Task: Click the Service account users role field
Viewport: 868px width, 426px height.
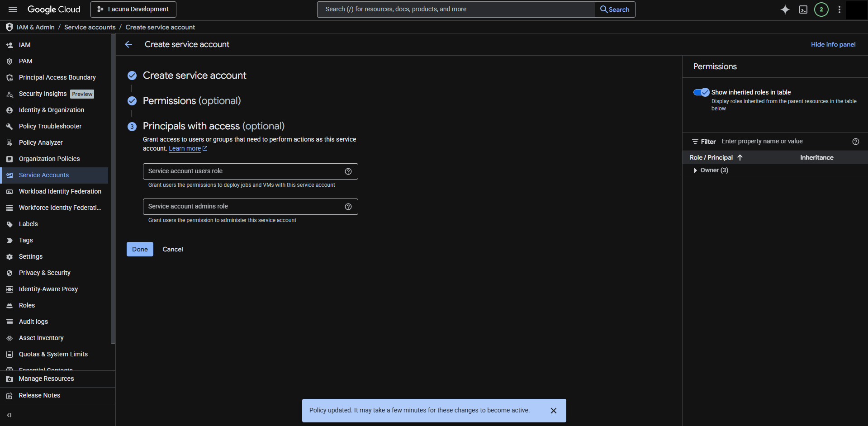Action: tap(242, 171)
